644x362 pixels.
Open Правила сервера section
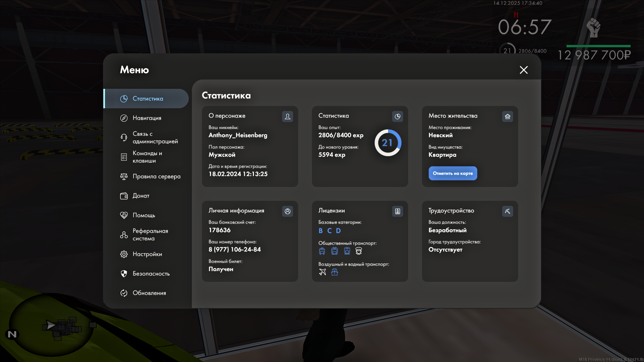pos(156,176)
